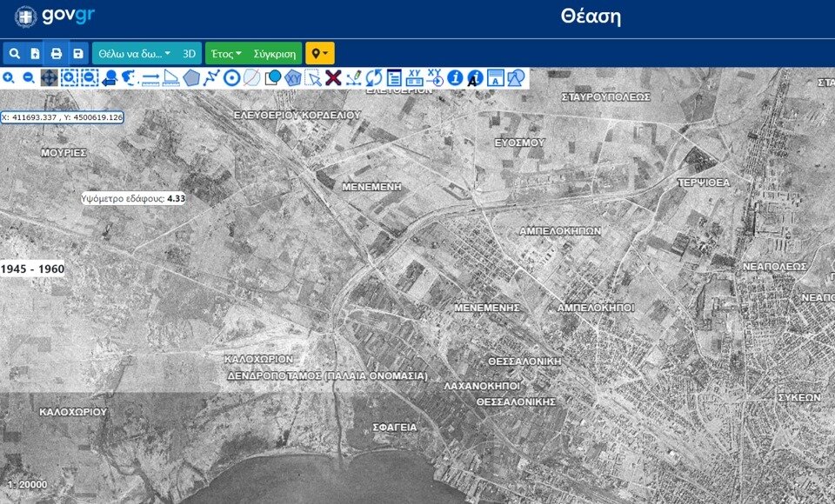This screenshot has height=504, width=835.
Task: Select the zoom out magnifier tool
Action: coord(29,77)
